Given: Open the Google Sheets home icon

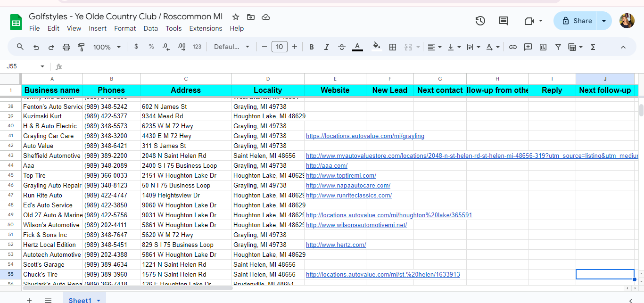Looking at the screenshot, I should [16, 22].
